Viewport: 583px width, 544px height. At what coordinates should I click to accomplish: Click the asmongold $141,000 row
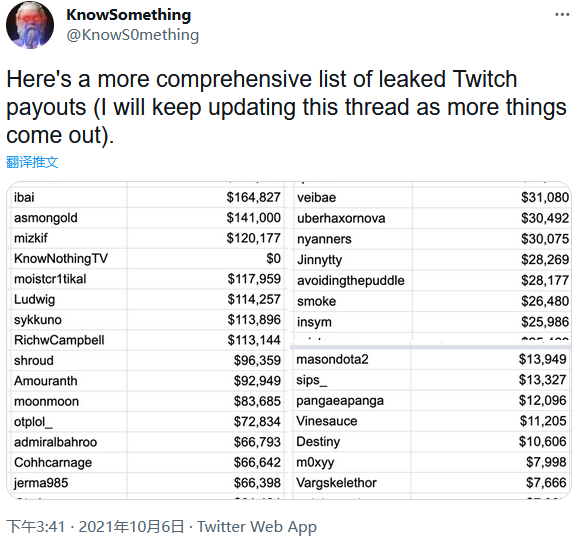(147, 218)
